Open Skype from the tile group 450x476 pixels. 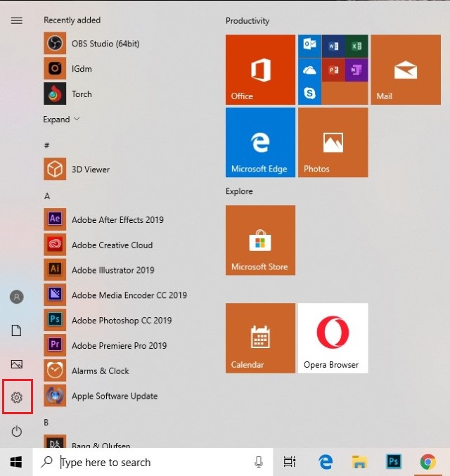[x=309, y=94]
